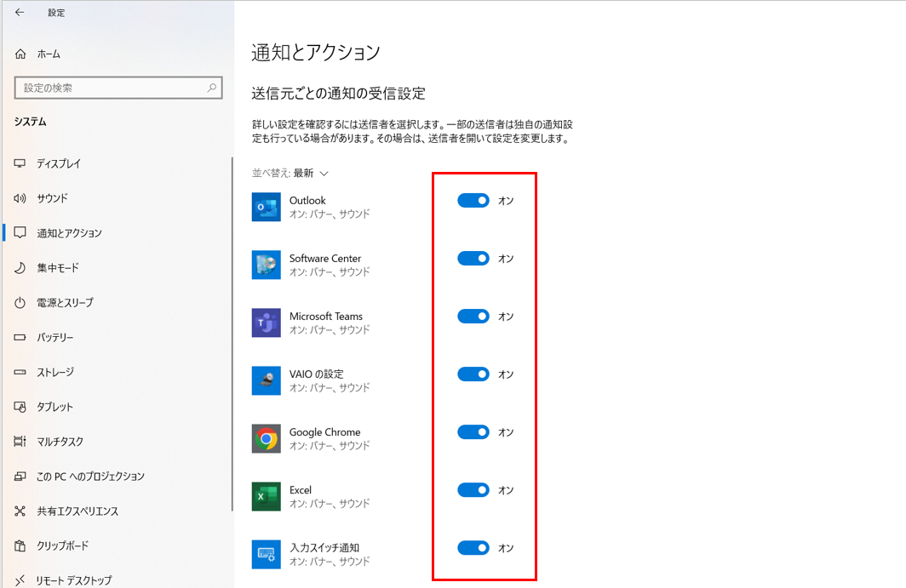Select 集中モード in the sidebar
Image resolution: width=906 pixels, height=588 pixels.
[58, 267]
